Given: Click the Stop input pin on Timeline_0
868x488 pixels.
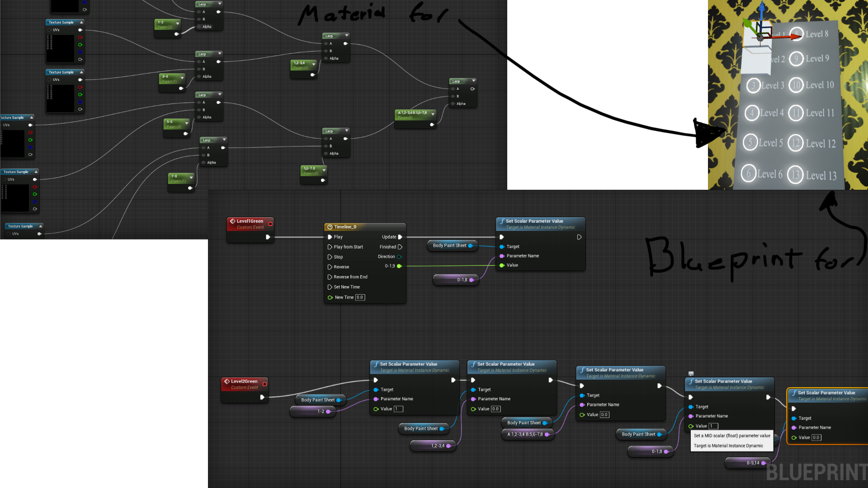Looking at the screenshot, I should (x=330, y=257).
